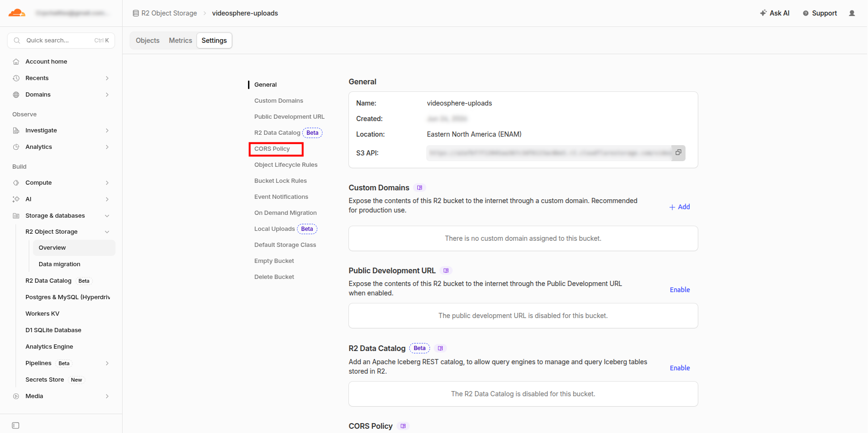
Task: Click the Compute icon
Action: (x=16, y=183)
